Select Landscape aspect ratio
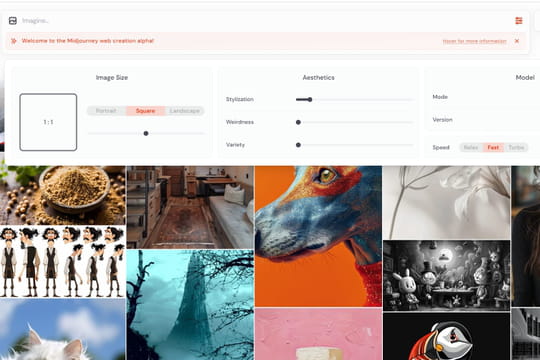This screenshot has height=360, width=540. pyautogui.click(x=185, y=111)
